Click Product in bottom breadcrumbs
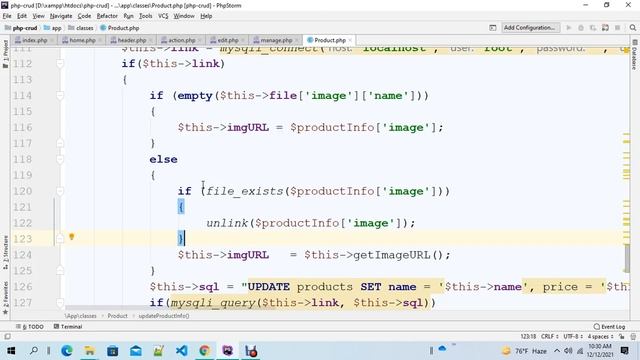Image resolution: width=640 pixels, height=360 pixels. [118, 316]
